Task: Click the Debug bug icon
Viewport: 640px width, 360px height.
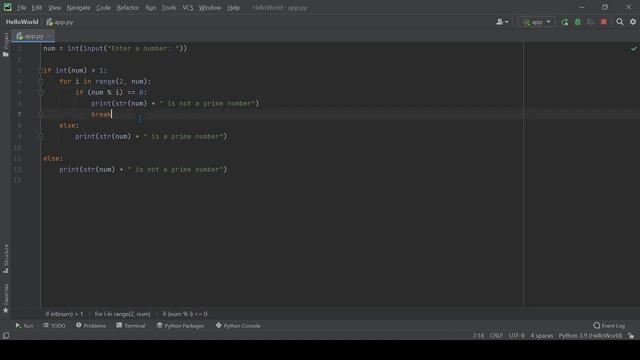Action: point(578,22)
